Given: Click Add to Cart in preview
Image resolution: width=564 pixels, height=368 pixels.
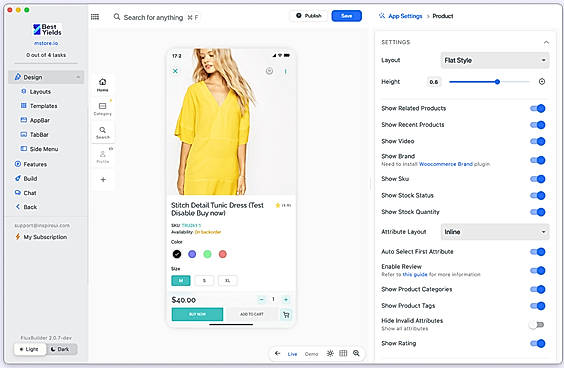Looking at the screenshot, I should [x=252, y=314].
